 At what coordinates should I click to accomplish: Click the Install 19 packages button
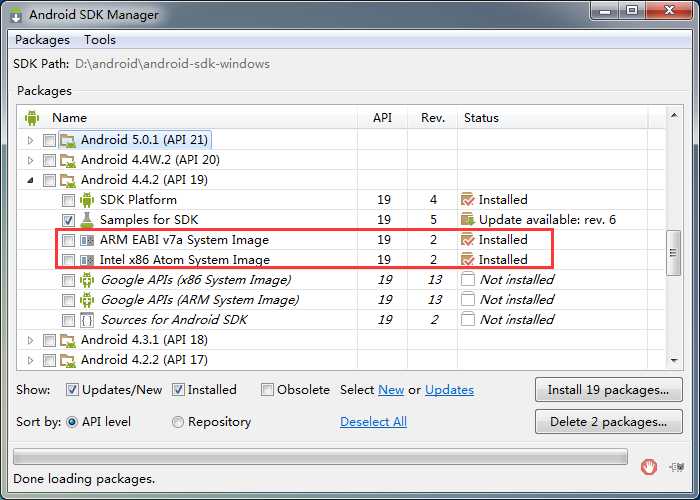click(608, 390)
